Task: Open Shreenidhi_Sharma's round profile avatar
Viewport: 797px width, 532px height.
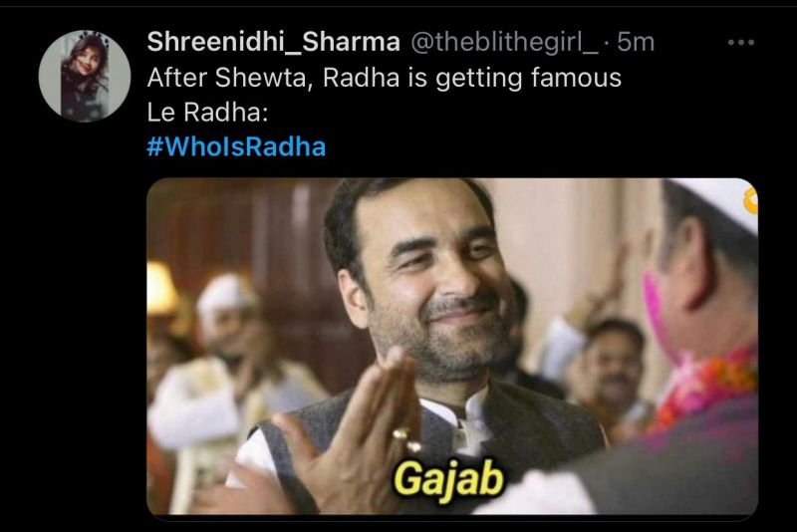Action: coord(85,77)
